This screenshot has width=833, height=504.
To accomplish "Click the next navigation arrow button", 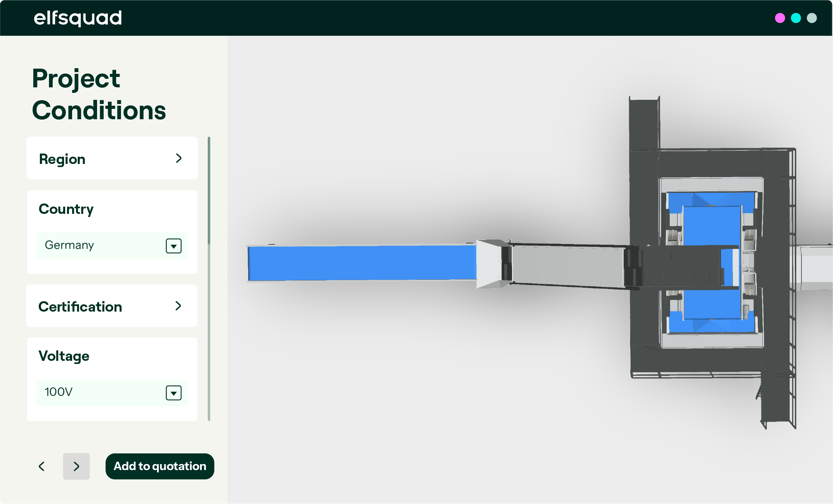I will point(76,466).
